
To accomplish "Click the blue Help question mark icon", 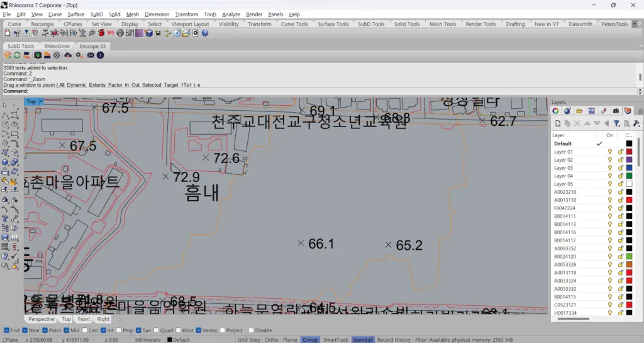I will tap(205, 33).
